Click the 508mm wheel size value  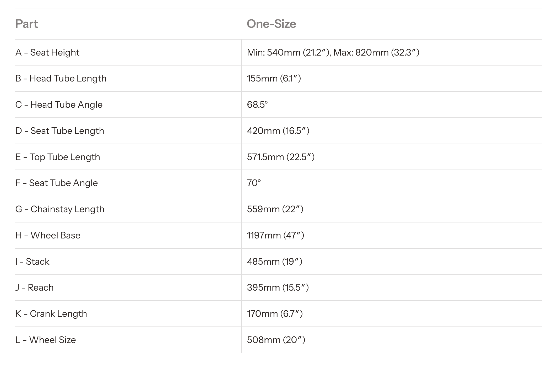click(x=276, y=340)
